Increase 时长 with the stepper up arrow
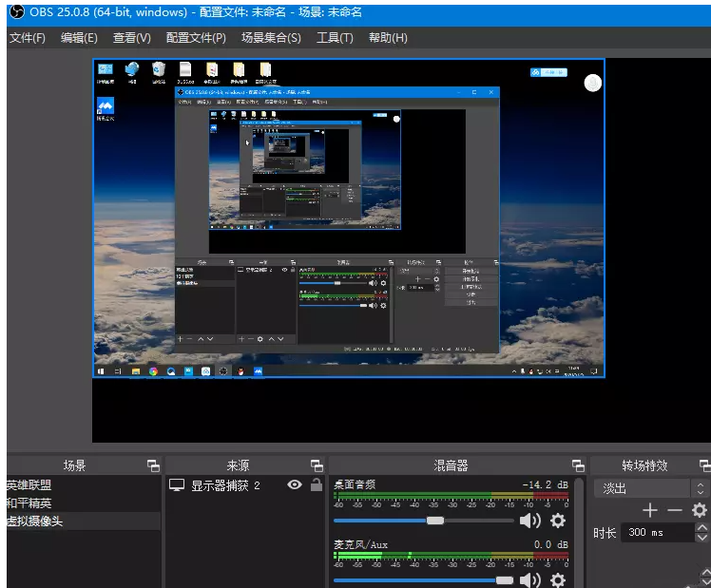 [701, 528]
